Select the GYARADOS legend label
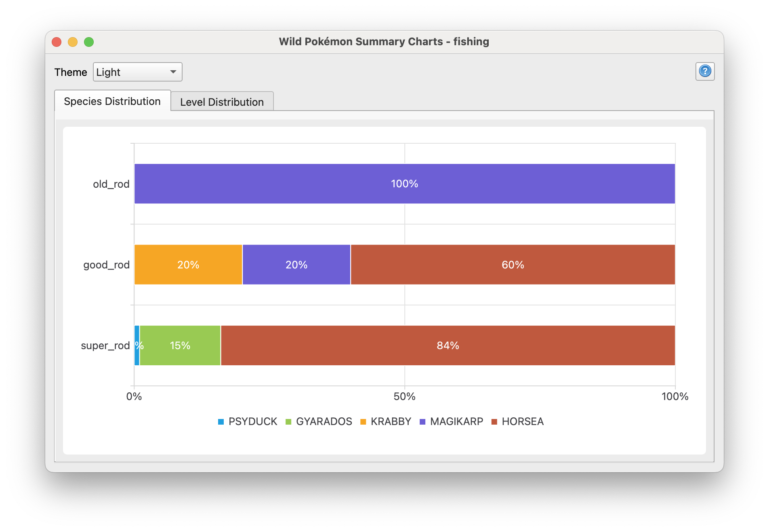769x532 pixels. (324, 421)
